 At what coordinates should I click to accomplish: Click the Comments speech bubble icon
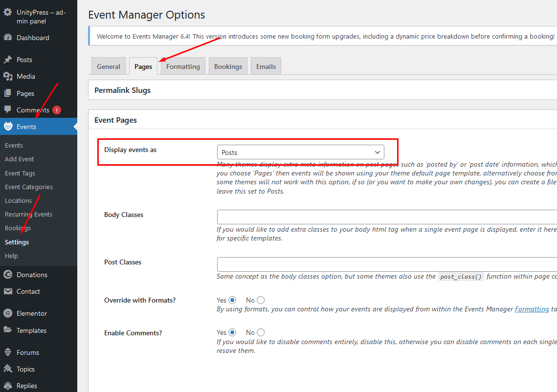point(8,110)
